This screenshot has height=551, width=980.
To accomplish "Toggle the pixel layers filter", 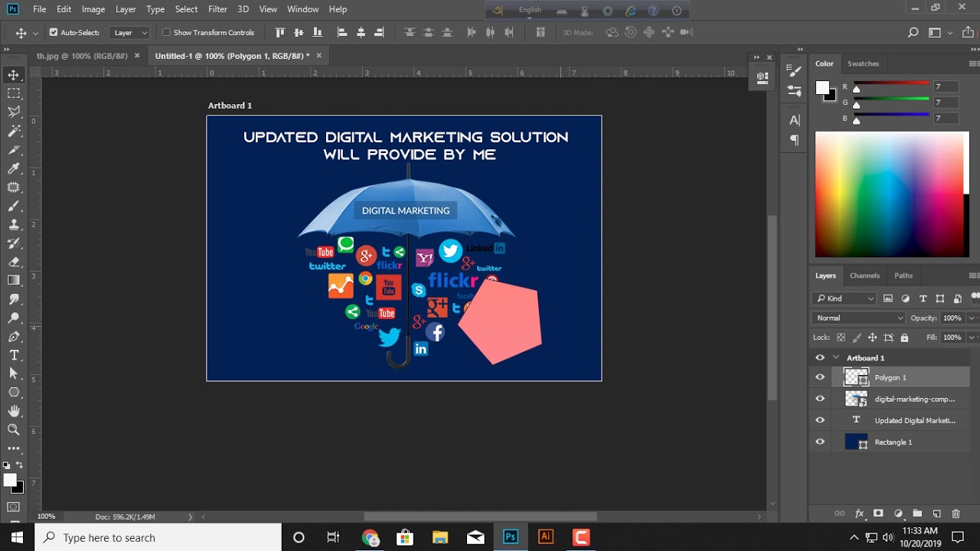I will click(x=888, y=298).
